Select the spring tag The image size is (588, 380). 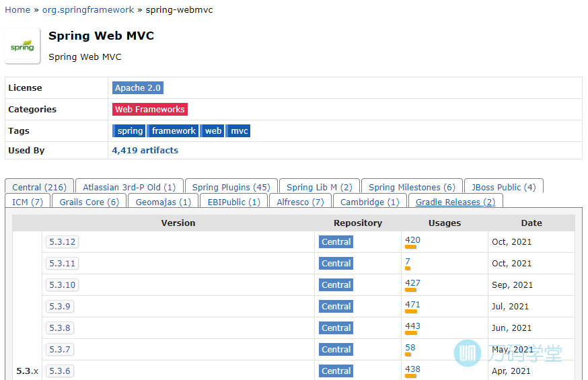[129, 131]
